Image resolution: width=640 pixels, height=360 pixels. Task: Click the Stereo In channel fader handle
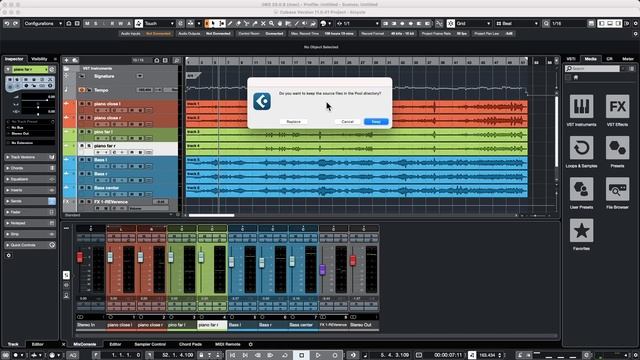(80, 257)
